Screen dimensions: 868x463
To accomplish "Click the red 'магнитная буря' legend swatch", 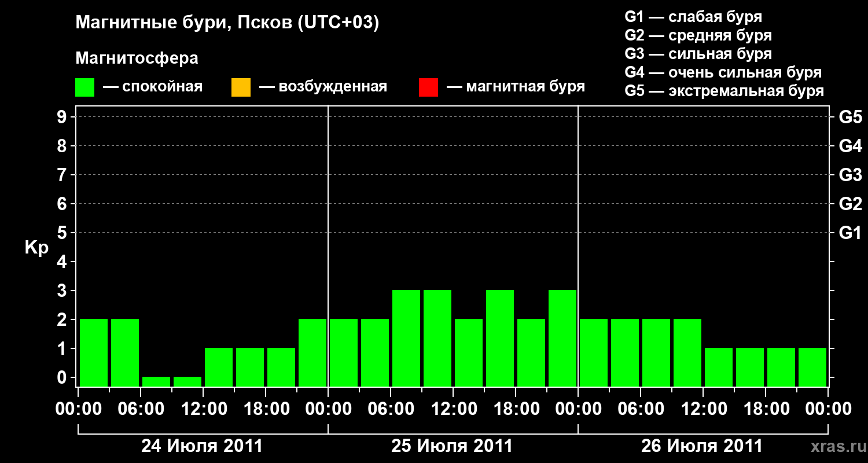I will point(428,87).
